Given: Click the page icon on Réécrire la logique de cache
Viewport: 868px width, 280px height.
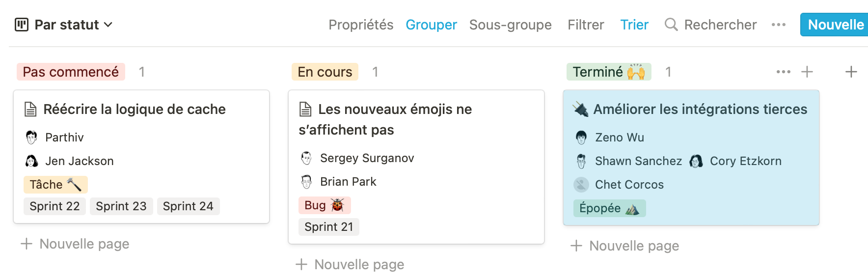Looking at the screenshot, I should coord(30,109).
